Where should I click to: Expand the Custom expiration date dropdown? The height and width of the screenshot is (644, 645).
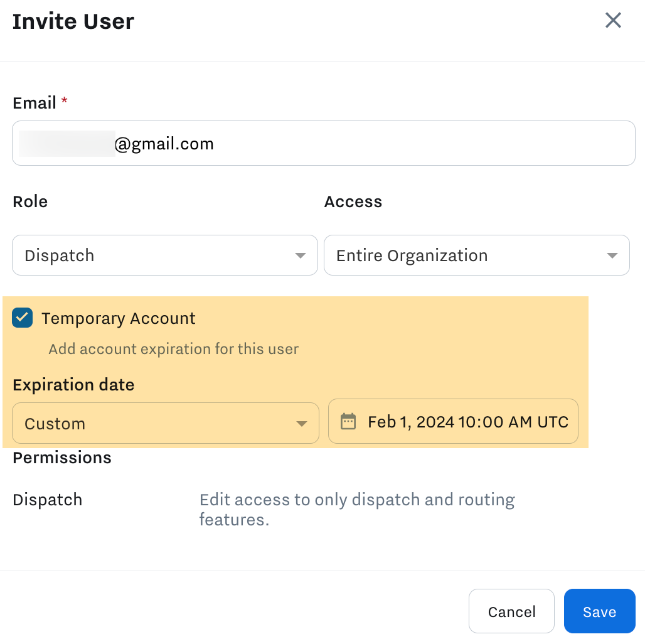pyautogui.click(x=164, y=424)
